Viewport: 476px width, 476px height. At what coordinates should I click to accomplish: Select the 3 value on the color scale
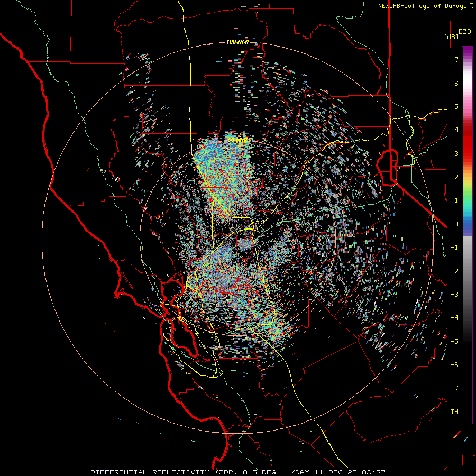click(x=456, y=153)
